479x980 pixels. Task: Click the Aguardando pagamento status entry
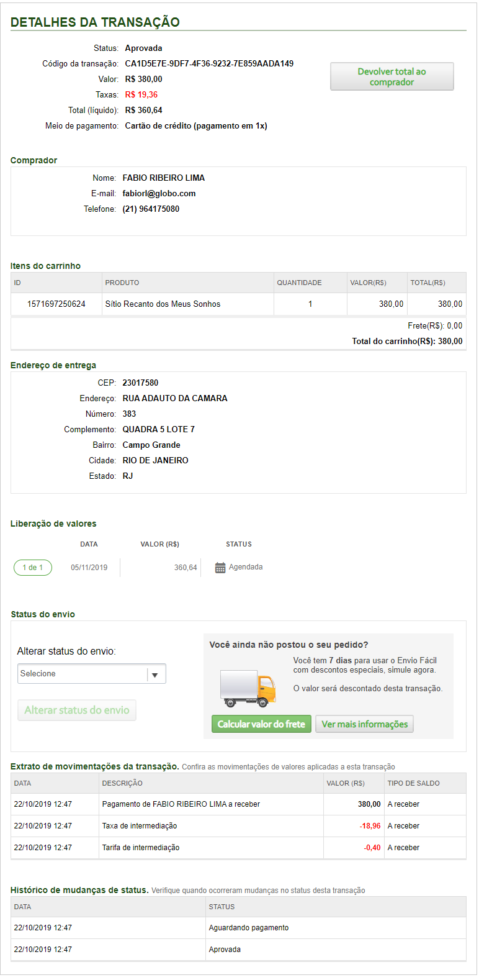click(x=249, y=928)
